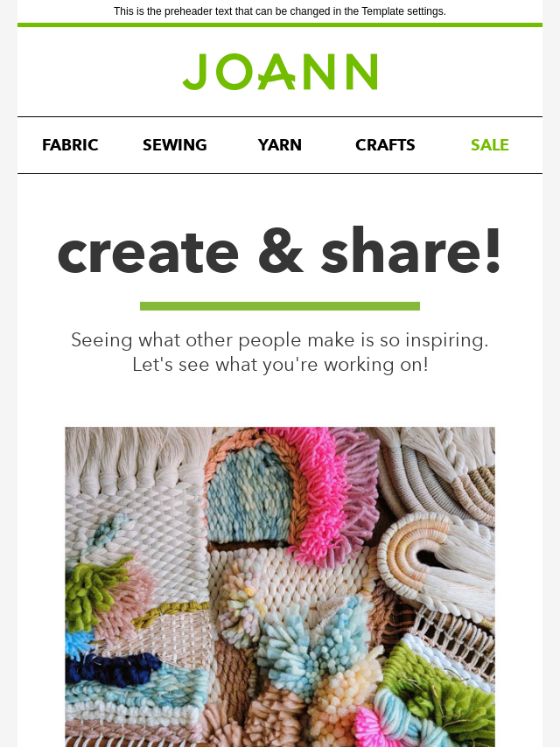Click 'Let's see what you're working on!' text
The height and width of the screenshot is (747, 560).
click(x=280, y=365)
